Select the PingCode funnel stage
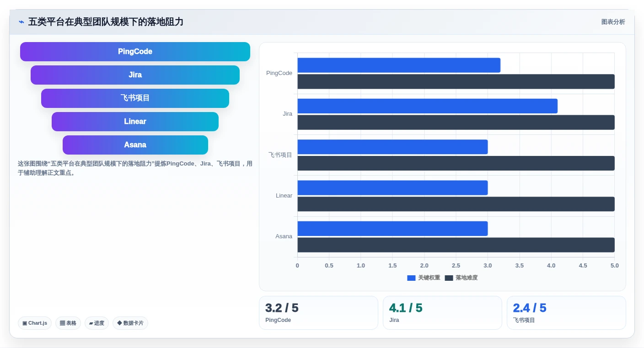Viewport: 644px width, 348px height. [x=135, y=52]
